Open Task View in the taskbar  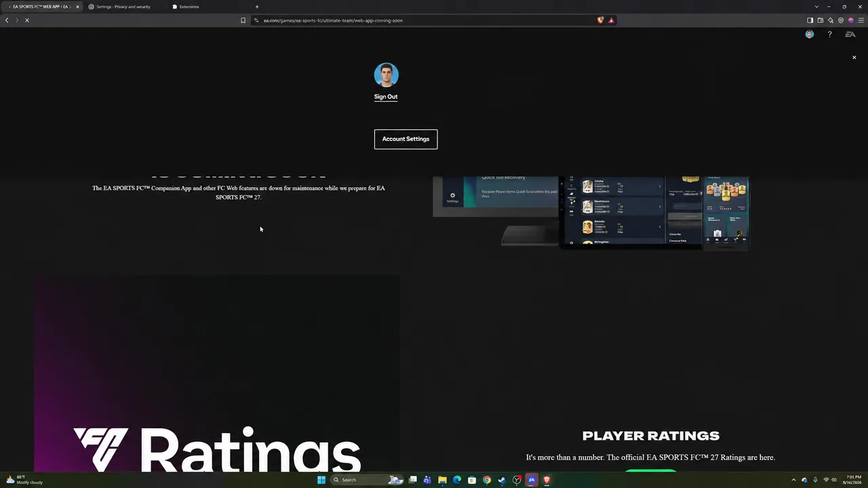[412, 480]
